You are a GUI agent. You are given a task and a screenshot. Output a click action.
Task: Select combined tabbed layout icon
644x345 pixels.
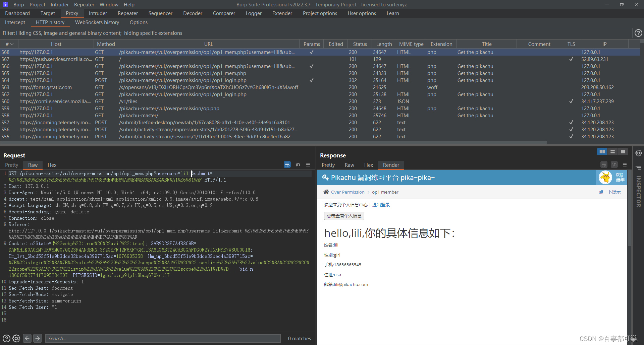623,152
